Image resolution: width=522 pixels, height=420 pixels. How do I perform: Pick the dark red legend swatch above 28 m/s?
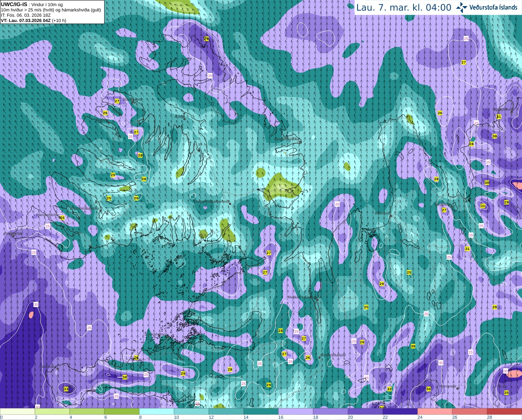504,411
